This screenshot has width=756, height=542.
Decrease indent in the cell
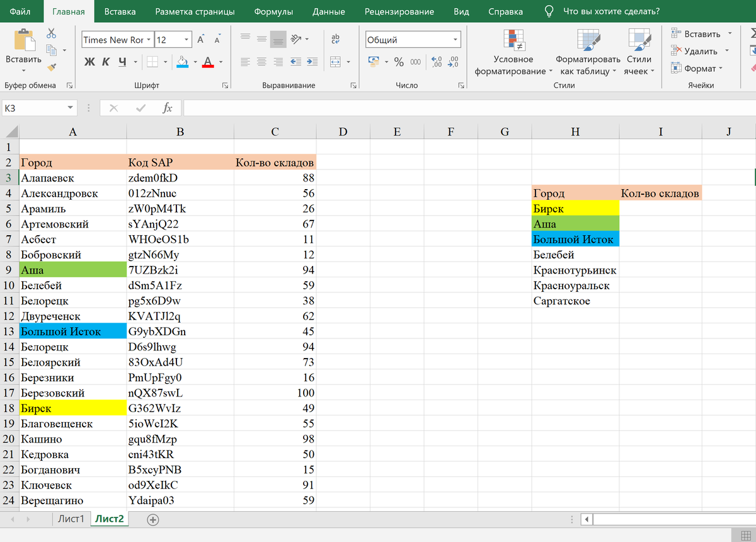[295, 62]
